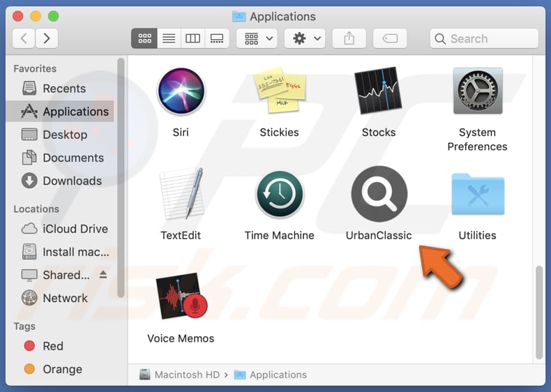551x392 pixels.
Task: Select the Voice Memos app icon
Action: (x=181, y=296)
